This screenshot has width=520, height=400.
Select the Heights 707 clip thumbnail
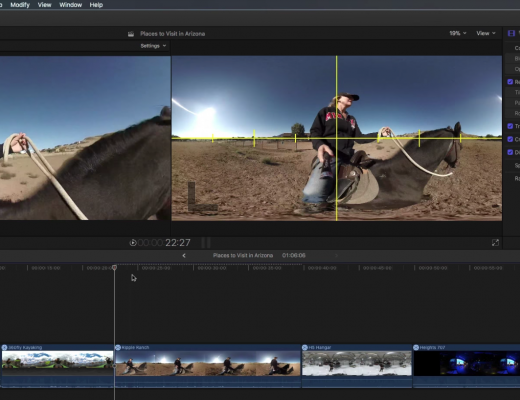pyautogui.click(x=467, y=363)
